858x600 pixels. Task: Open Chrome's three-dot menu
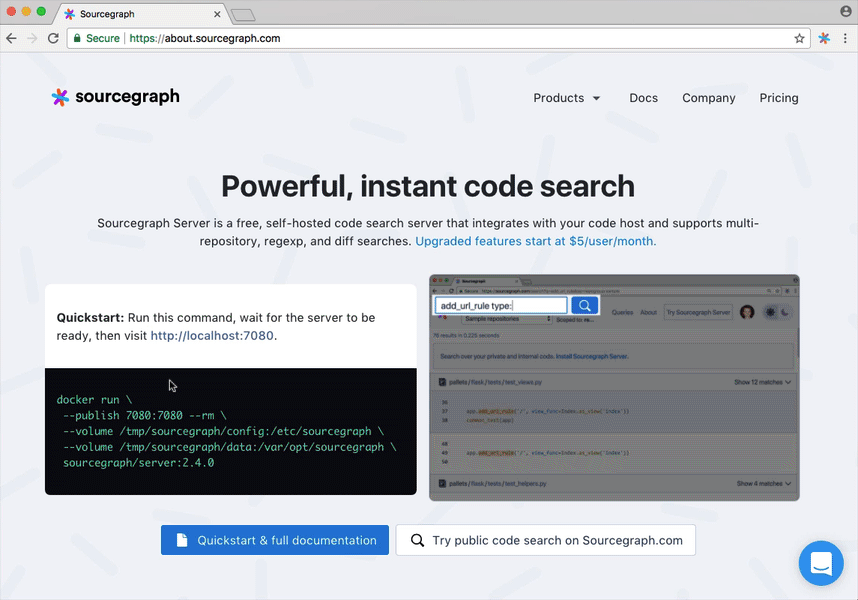coord(845,38)
